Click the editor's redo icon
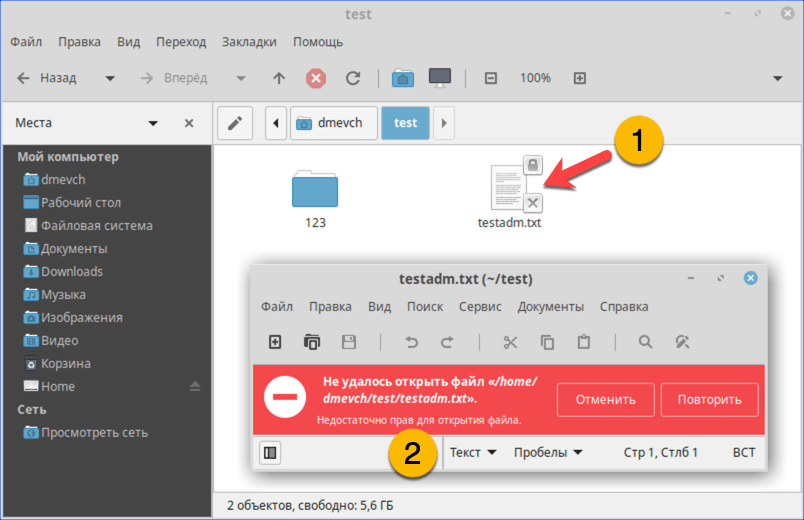804x520 pixels. [x=447, y=342]
